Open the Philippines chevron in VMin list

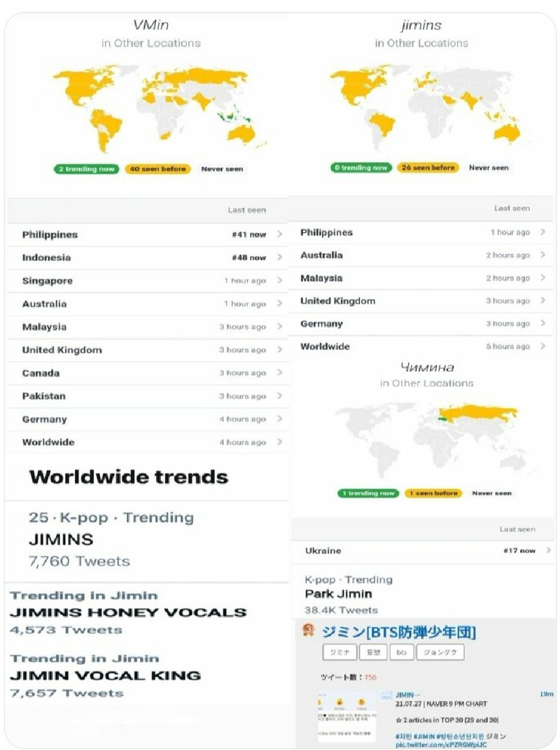(x=280, y=234)
